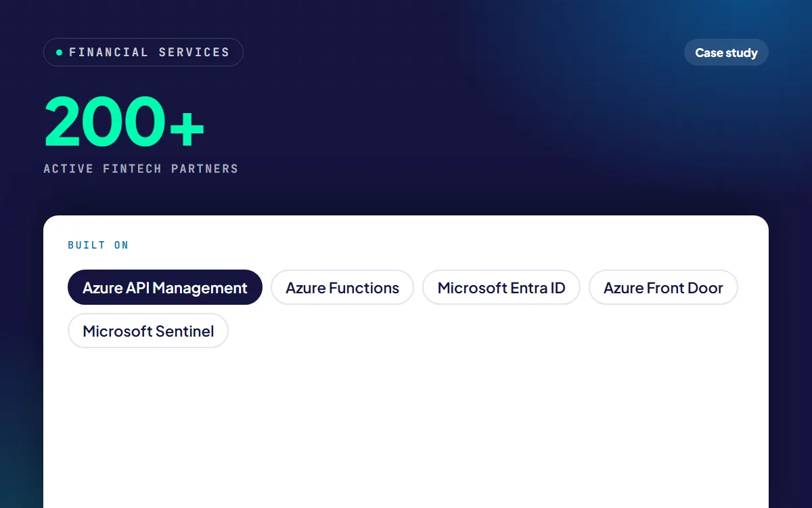
Task: Click the plus sign after 200
Action: 187,125
